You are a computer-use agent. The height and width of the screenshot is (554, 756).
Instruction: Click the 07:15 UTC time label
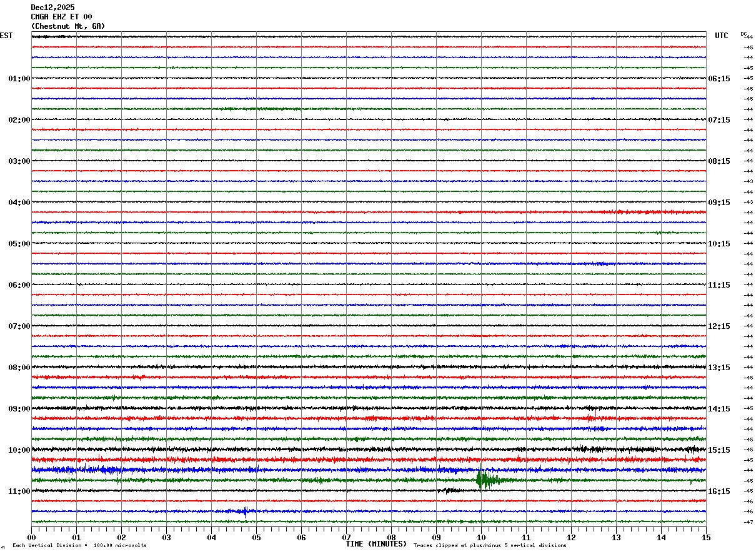pyautogui.click(x=719, y=120)
